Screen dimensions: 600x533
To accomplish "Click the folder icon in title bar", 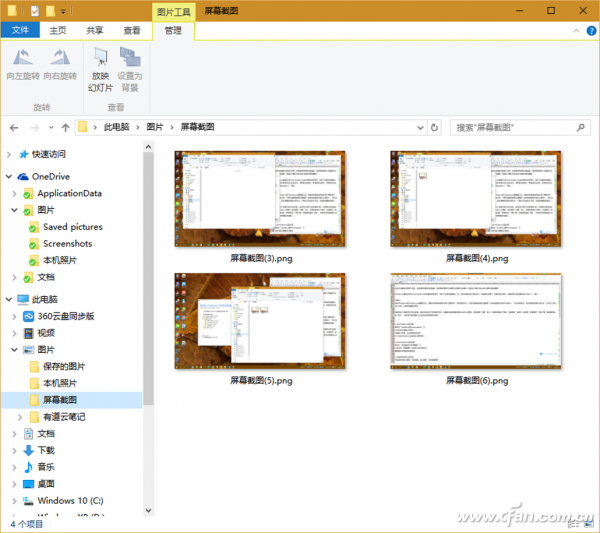I will [12, 11].
